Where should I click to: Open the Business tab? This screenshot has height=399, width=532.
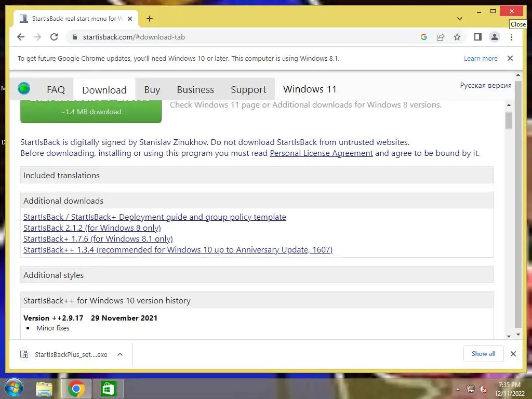195,89
